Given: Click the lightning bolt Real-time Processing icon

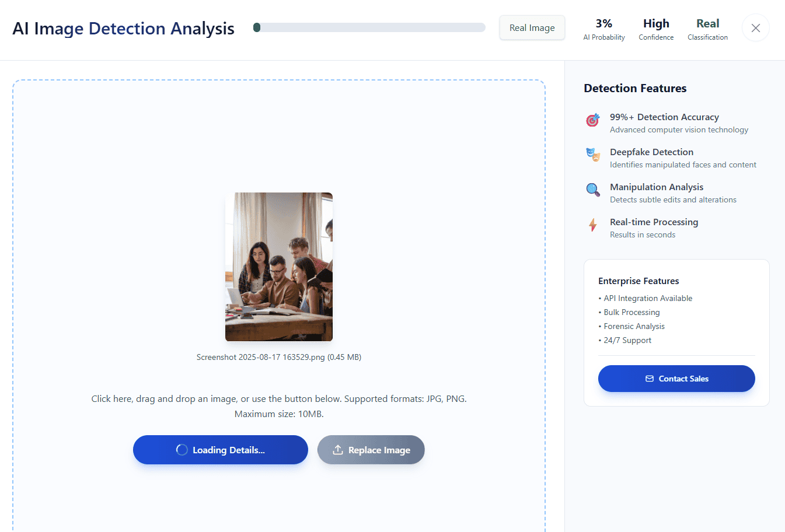Looking at the screenshot, I should (593, 225).
